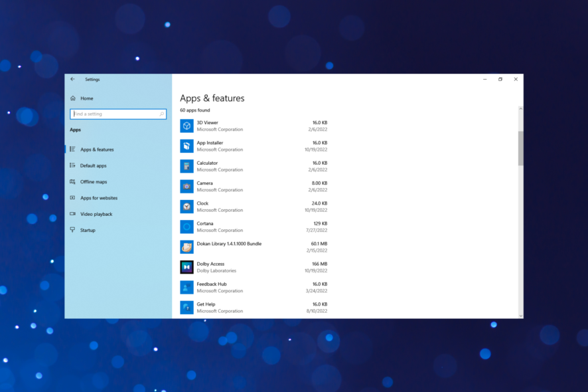Click the 3/24/2022 date text
The height and width of the screenshot is (392, 588).
click(317, 291)
